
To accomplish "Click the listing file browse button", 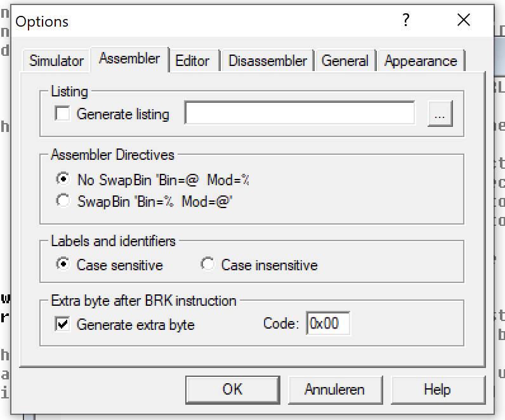I will [441, 114].
